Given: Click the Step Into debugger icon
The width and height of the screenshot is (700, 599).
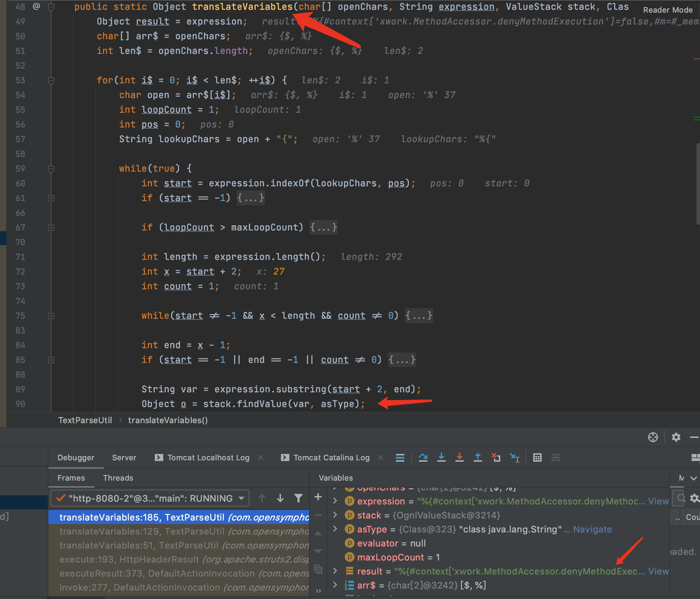Looking at the screenshot, I should pyautogui.click(x=441, y=457).
